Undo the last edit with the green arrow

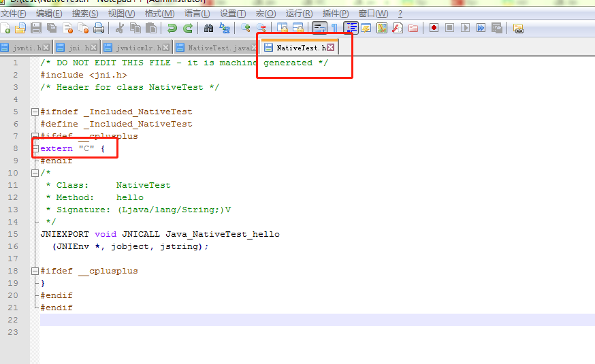click(x=172, y=28)
